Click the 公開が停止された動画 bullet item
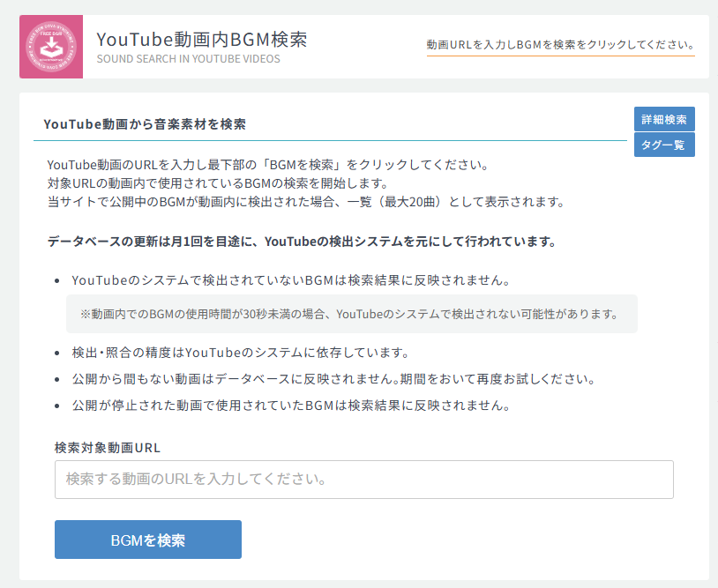Screen dimensions: 718x588 coord(291,406)
